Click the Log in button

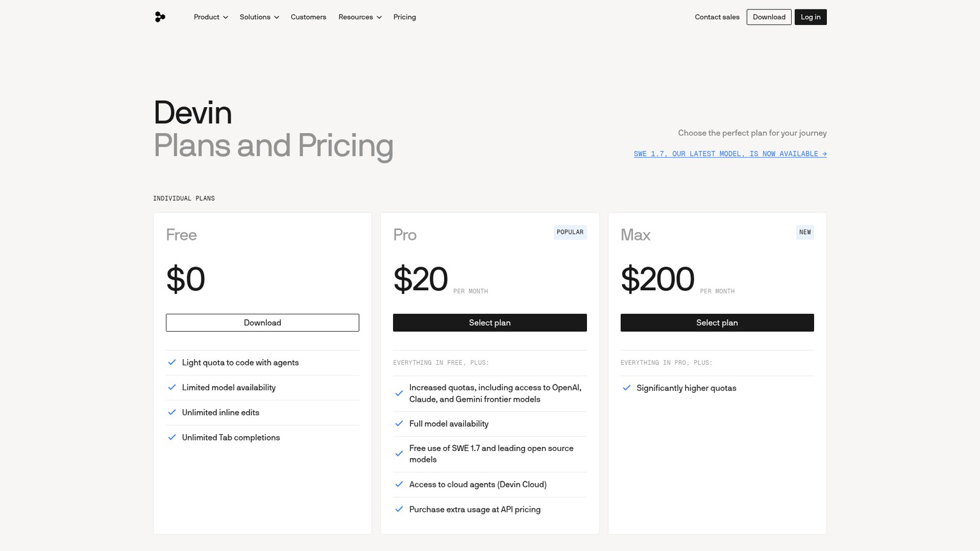(x=810, y=17)
